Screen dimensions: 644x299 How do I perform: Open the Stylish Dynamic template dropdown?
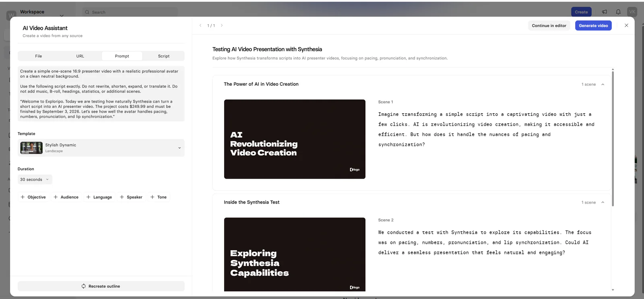pyautogui.click(x=101, y=148)
